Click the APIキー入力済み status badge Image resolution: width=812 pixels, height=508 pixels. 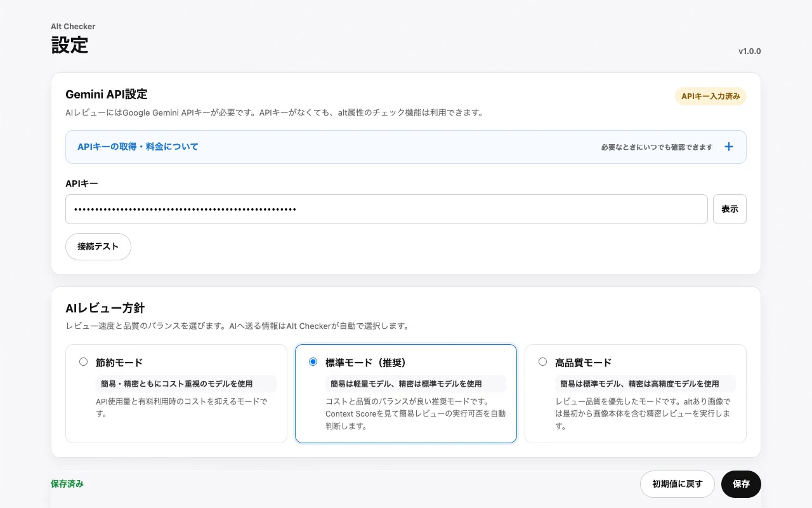(x=710, y=97)
